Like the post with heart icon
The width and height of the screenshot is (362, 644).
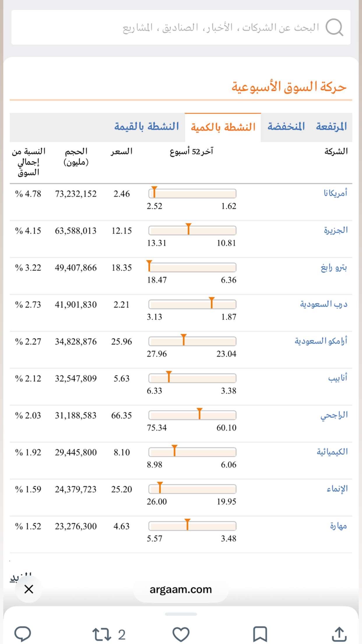point(181,634)
